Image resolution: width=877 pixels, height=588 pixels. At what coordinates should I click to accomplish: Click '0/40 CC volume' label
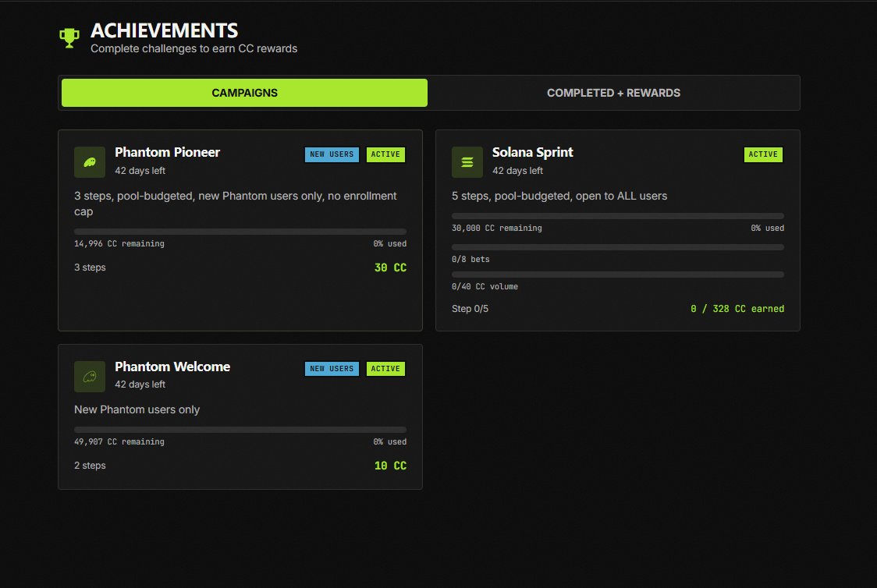[485, 287]
